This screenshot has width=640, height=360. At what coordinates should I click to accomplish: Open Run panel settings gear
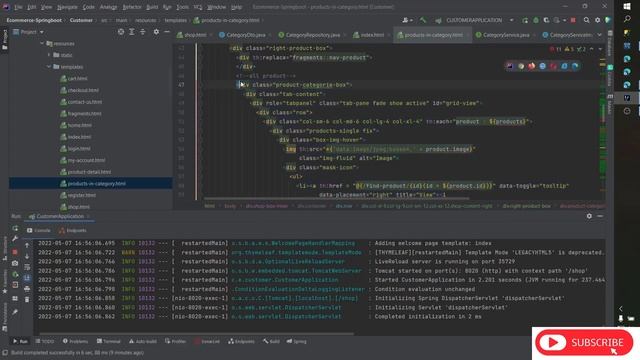tap(589, 216)
